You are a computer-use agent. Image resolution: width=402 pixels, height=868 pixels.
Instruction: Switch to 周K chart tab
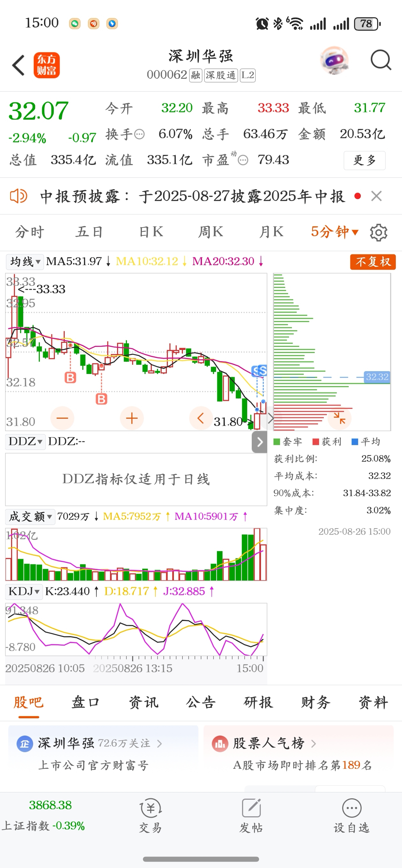click(x=211, y=232)
